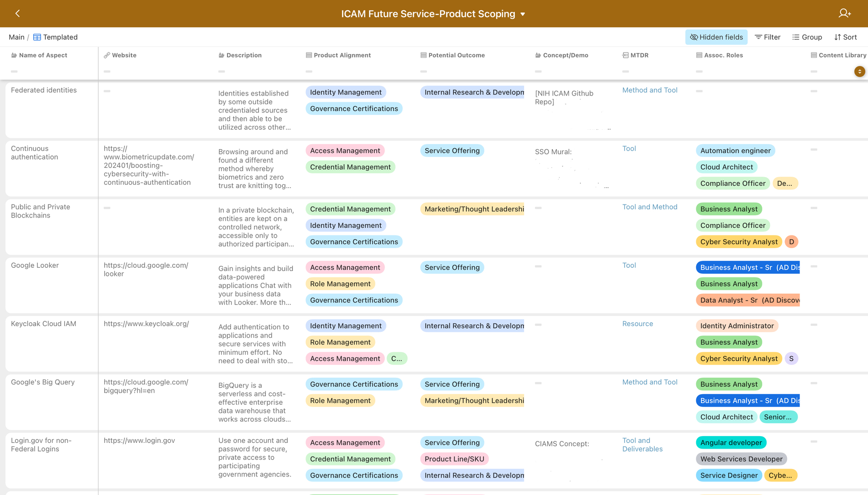Click Marketing/Thought Leadership tag in Blockchains row

472,209
